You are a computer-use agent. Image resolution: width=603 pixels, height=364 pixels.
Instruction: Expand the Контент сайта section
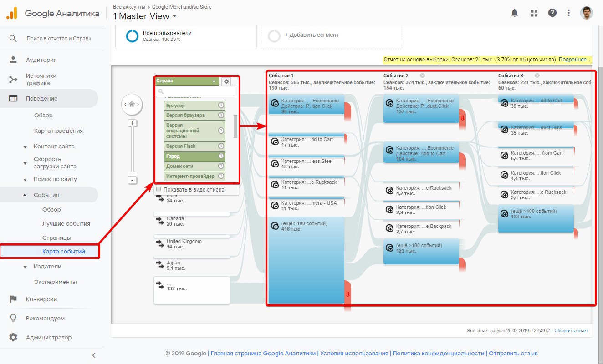click(x=54, y=147)
